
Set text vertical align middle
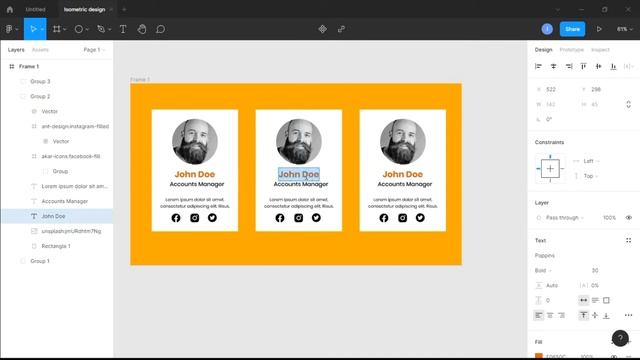pyautogui.click(x=595, y=315)
